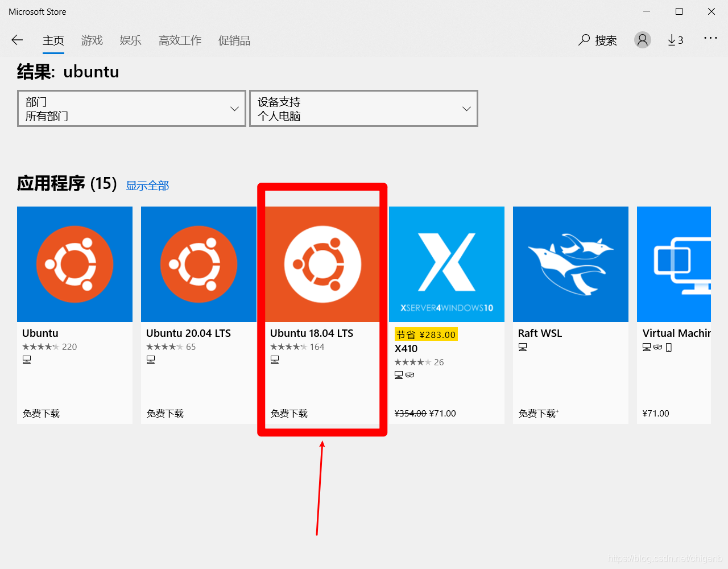728x569 pixels.
Task: Open the user account avatar
Action: click(x=643, y=40)
